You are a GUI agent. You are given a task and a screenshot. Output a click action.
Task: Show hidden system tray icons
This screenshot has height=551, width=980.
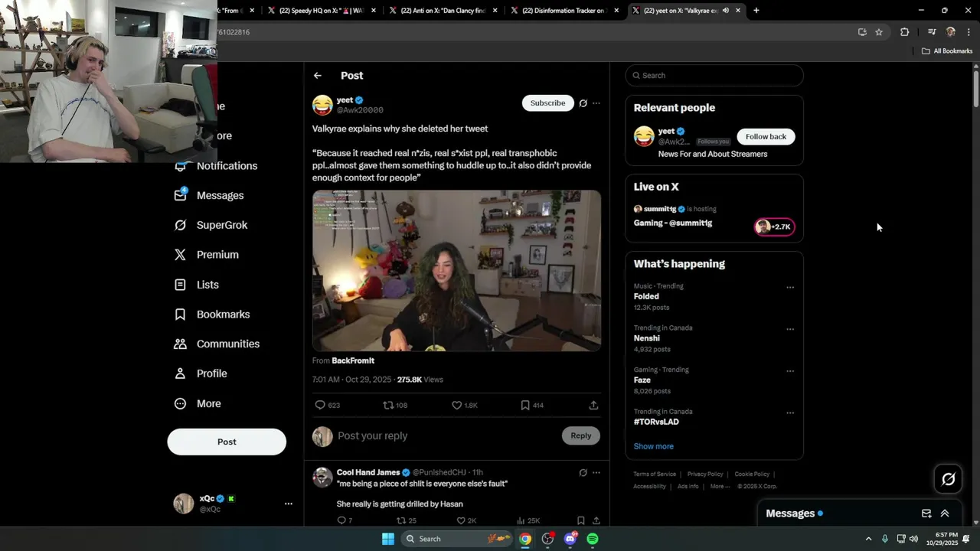(868, 539)
